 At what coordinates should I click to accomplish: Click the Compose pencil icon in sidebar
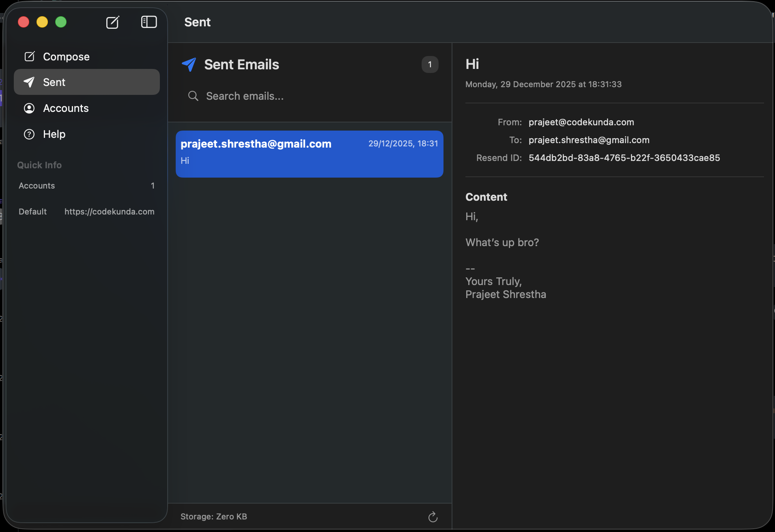coord(30,56)
